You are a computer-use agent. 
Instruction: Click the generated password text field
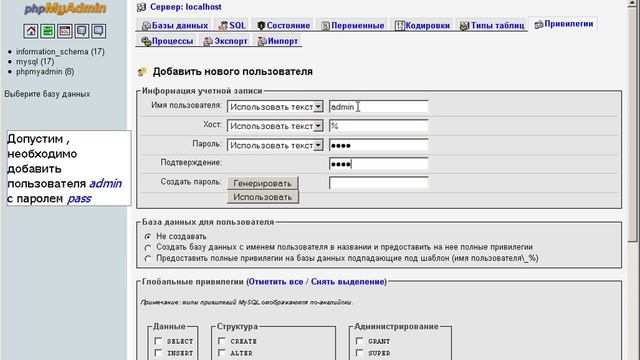[x=378, y=183]
